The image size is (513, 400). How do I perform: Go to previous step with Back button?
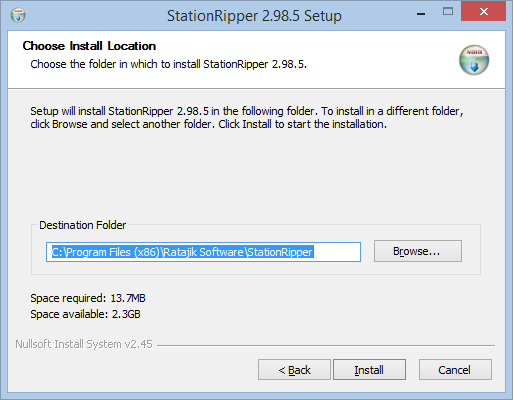point(294,370)
